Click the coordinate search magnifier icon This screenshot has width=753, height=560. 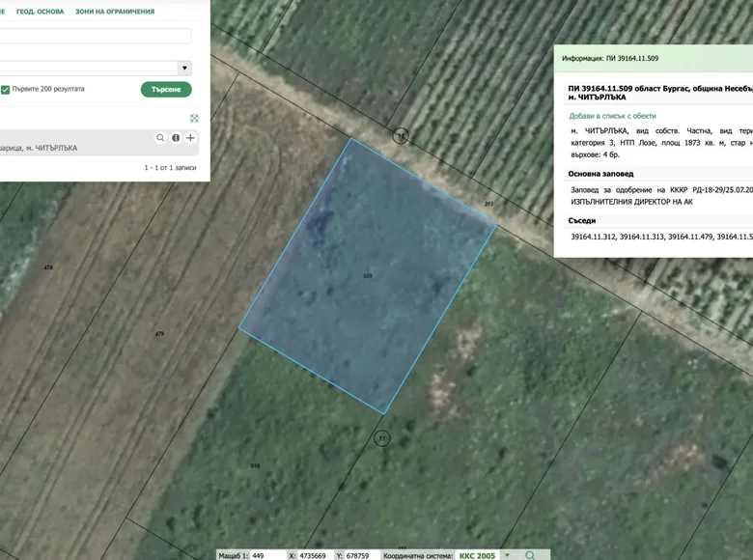(530, 555)
